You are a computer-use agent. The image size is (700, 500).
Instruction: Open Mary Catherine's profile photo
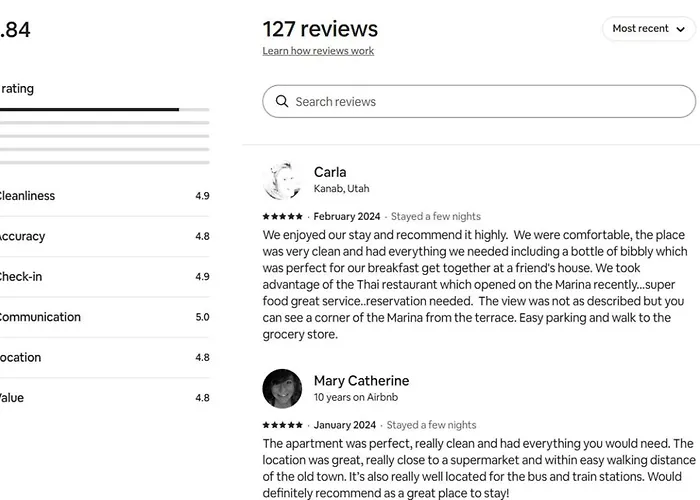(x=282, y=389)
